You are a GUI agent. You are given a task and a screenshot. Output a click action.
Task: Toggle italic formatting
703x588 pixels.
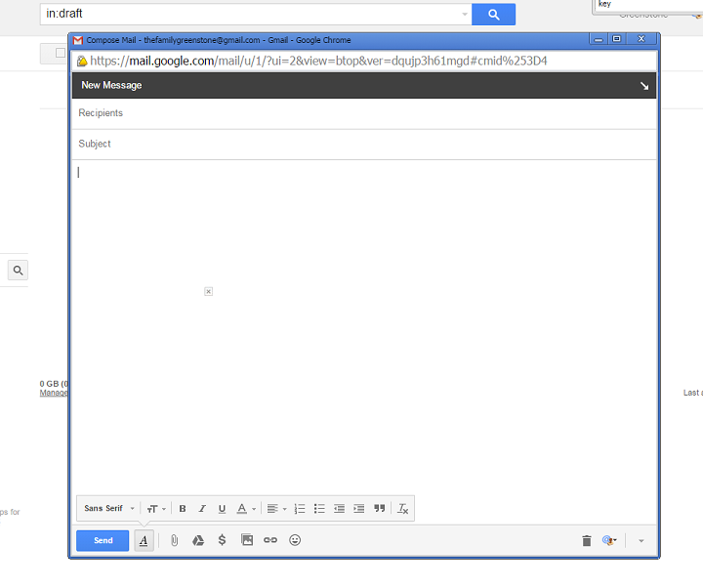point(202,509)
